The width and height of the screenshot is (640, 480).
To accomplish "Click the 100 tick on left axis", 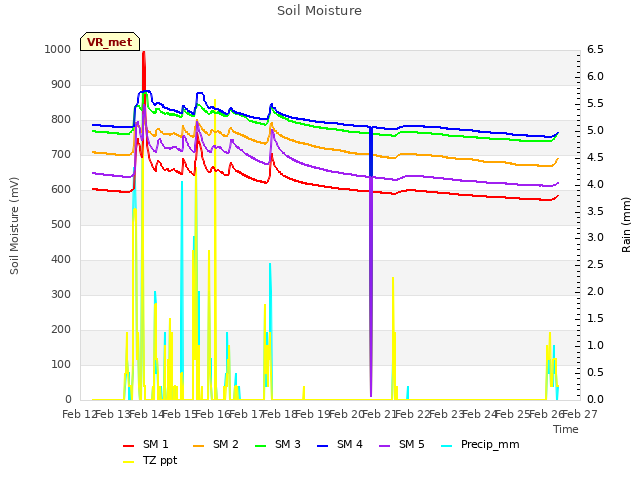I will (x=61, y=364).
